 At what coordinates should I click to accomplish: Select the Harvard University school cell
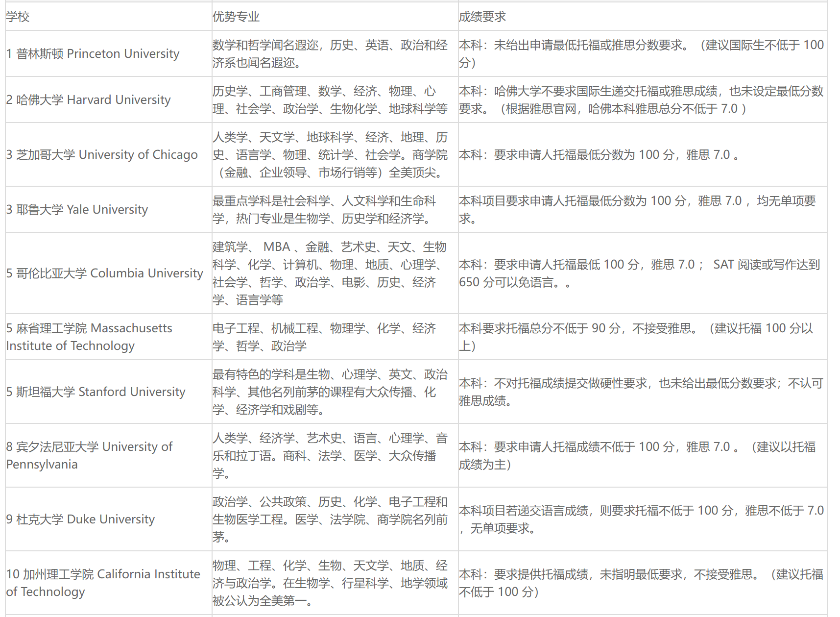pyautogui.click(x=89, y=100)
